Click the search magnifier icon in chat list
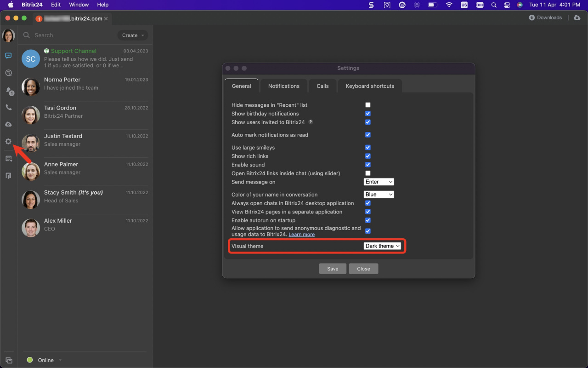The image size is (588, 368). click(x=27, y=35)
